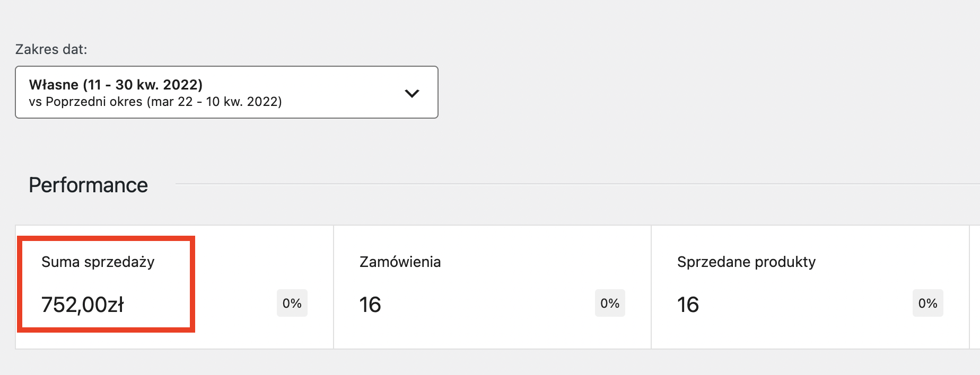Click blank area below the performance cards
Image resolution: width=980 pixels, height=375 pixels.
(x=477, y=363)
